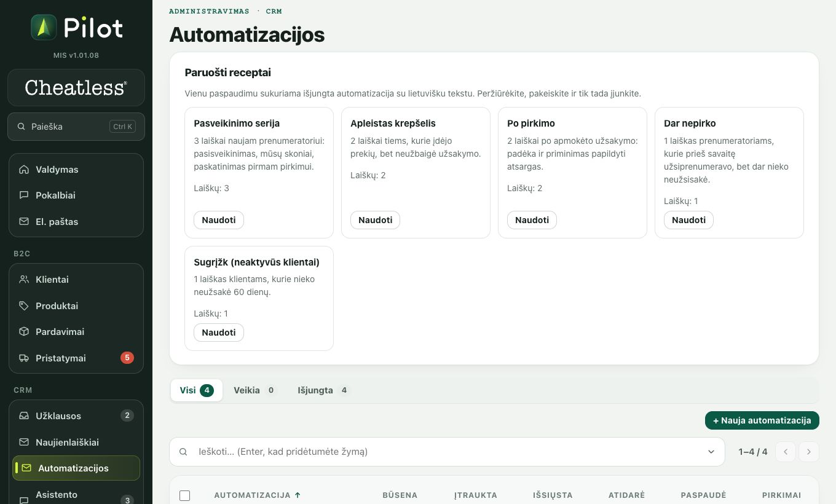Use the Dar nepirko recipe
This screenshot has height=504, width=836.
(689, 220)
